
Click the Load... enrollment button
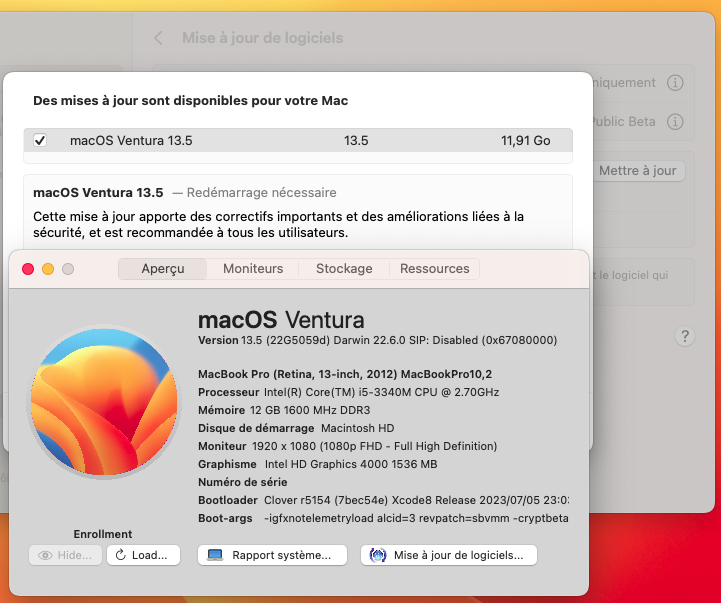143,555
